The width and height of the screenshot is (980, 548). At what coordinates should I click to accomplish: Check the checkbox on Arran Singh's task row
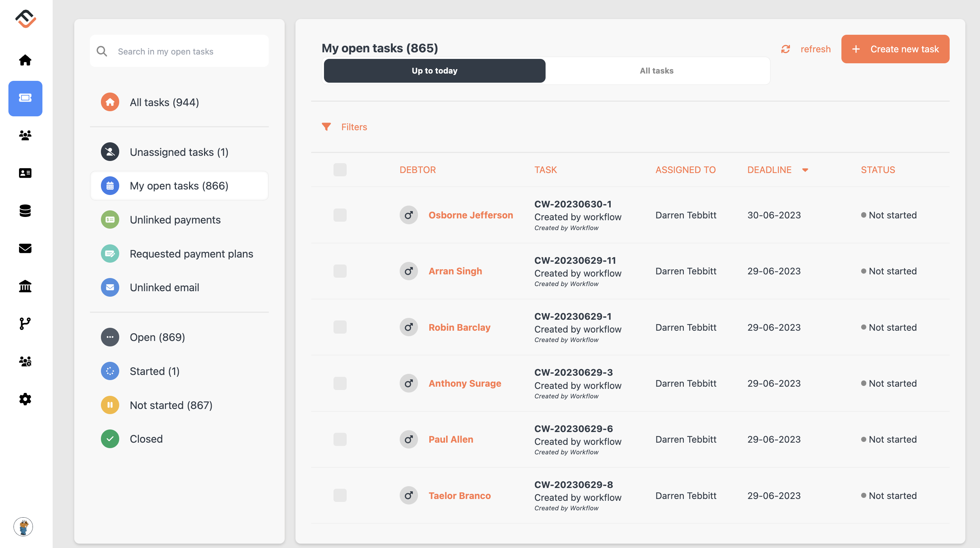click(340, 271)
